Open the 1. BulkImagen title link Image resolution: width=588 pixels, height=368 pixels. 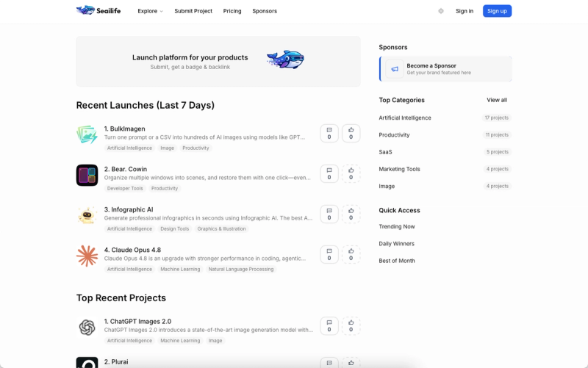(124, 129)
